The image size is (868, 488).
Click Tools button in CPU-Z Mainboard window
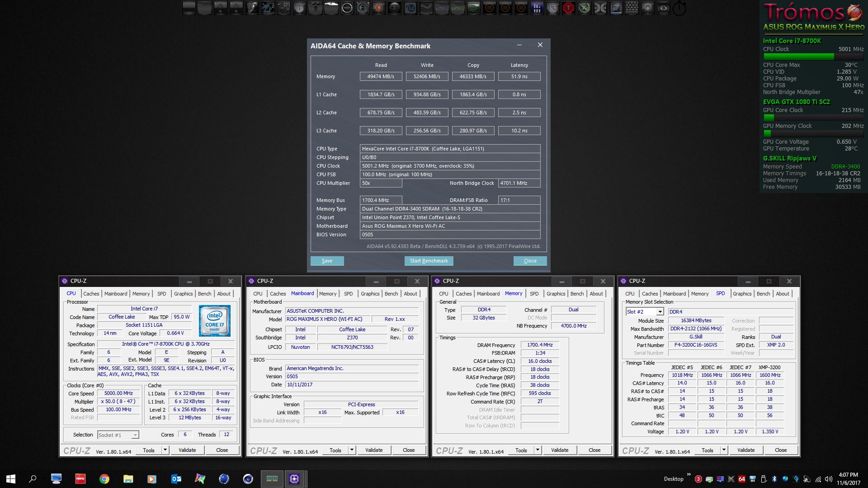click(335, 450)
